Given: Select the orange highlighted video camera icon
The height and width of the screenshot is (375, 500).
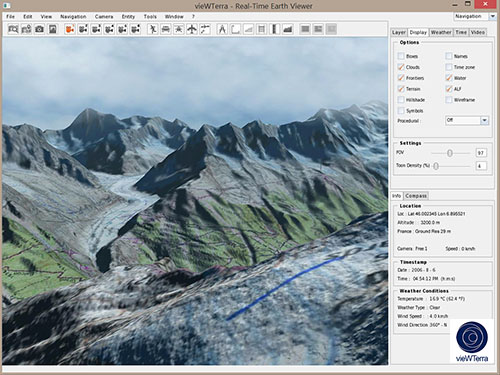Looking at the screenshot, I should tap(70, 29).
